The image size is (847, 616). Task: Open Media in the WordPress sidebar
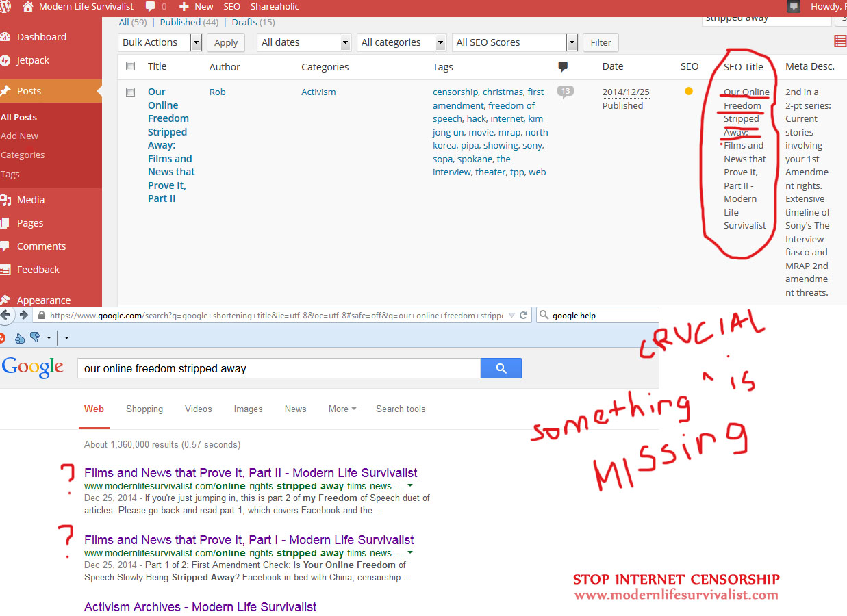pos(31,200)
